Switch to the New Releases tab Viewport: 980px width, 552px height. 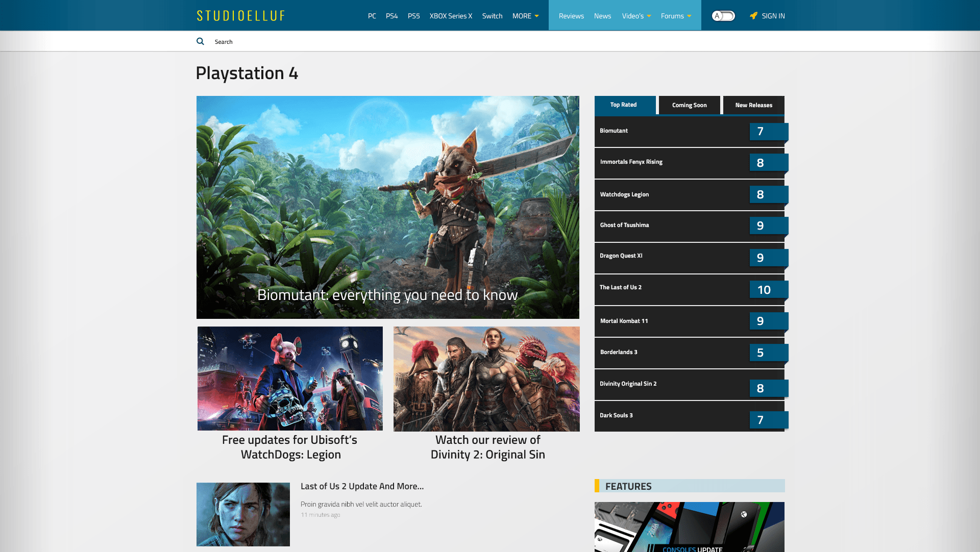pos(754,105)
